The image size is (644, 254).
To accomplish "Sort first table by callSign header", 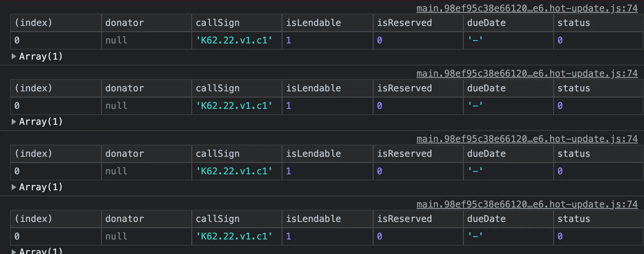I will 217,23.
